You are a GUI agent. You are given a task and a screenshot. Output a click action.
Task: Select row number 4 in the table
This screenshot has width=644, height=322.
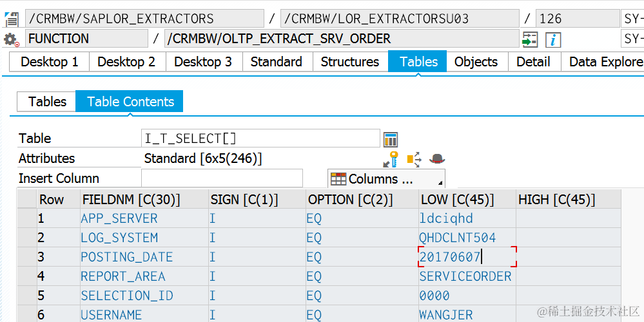pos(58,276)
